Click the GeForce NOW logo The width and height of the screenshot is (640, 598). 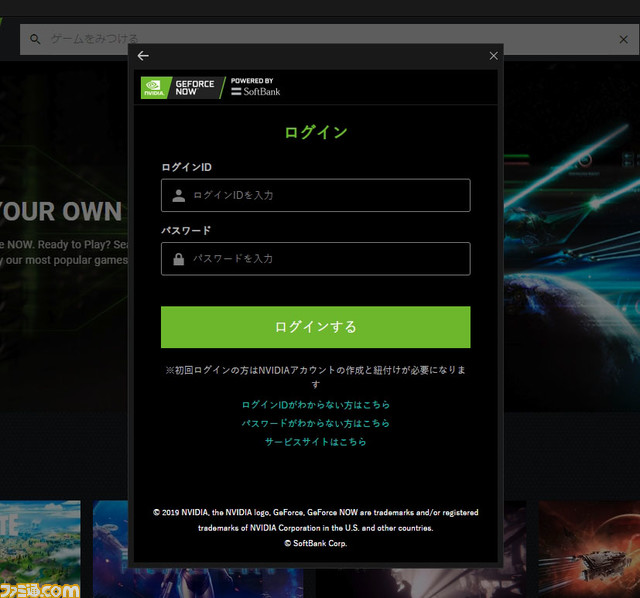[x=182, y=88]
